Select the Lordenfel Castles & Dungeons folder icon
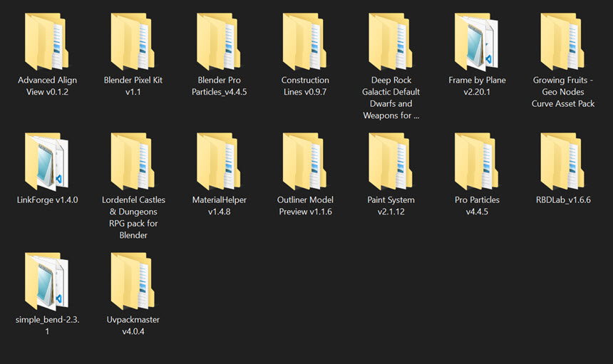Image resolution: width=613 pixels, height=364 pixels. (133, 161)
